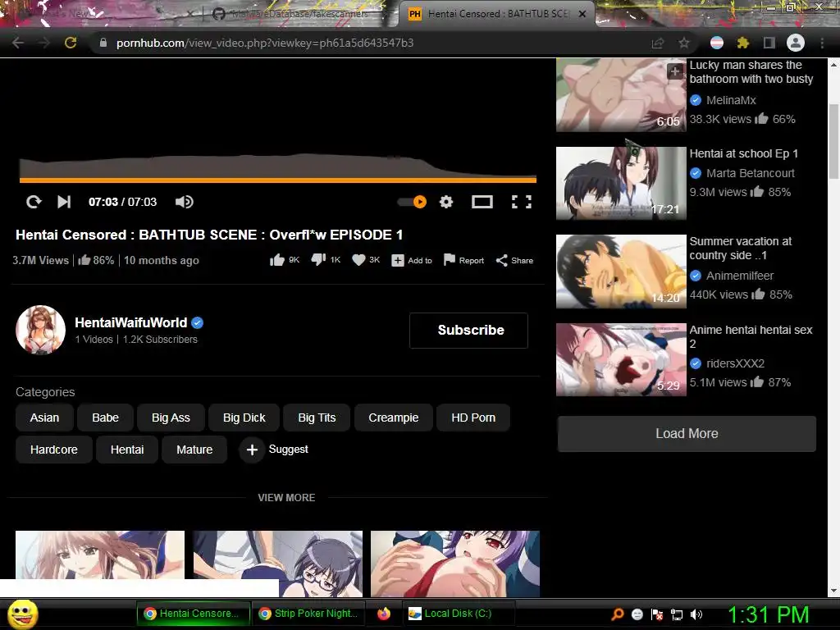
Task: Report the video with the flag icon
Action: pyautogui.click(x=464, y=260)
